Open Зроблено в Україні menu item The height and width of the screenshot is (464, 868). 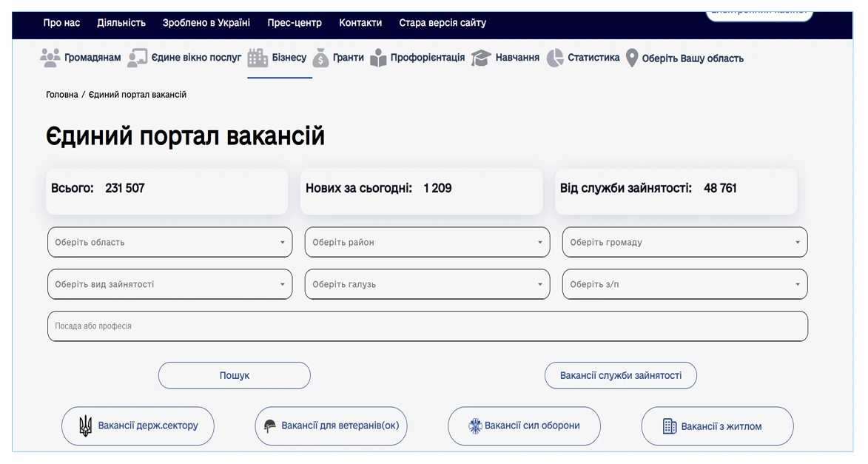coord(206,23)
